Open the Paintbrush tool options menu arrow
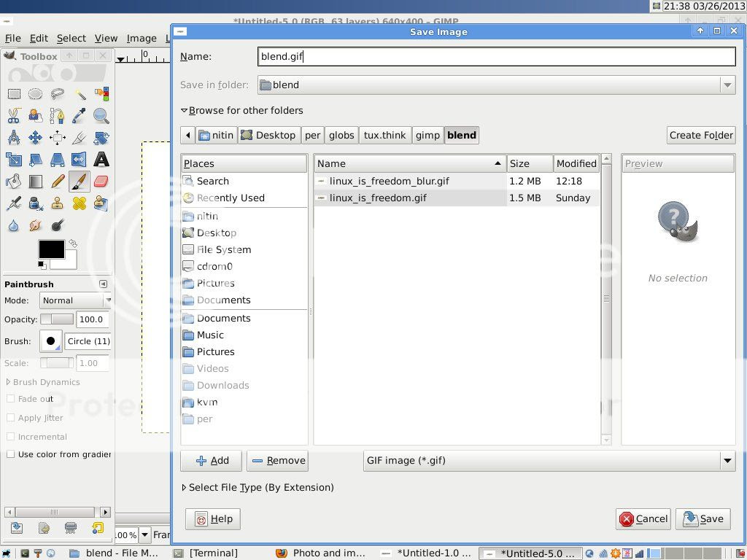747x560 pixels. click(104, 284)
